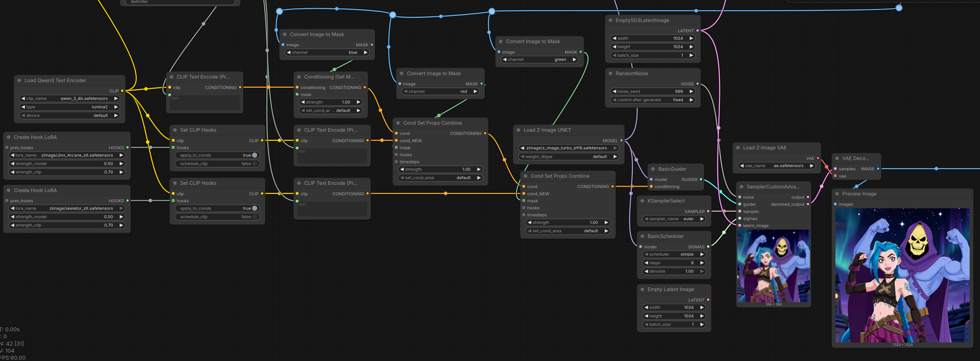
Task: Collapse the Conditioning (Set M... node
Action: pyautogui.click(x=299, y=77)
